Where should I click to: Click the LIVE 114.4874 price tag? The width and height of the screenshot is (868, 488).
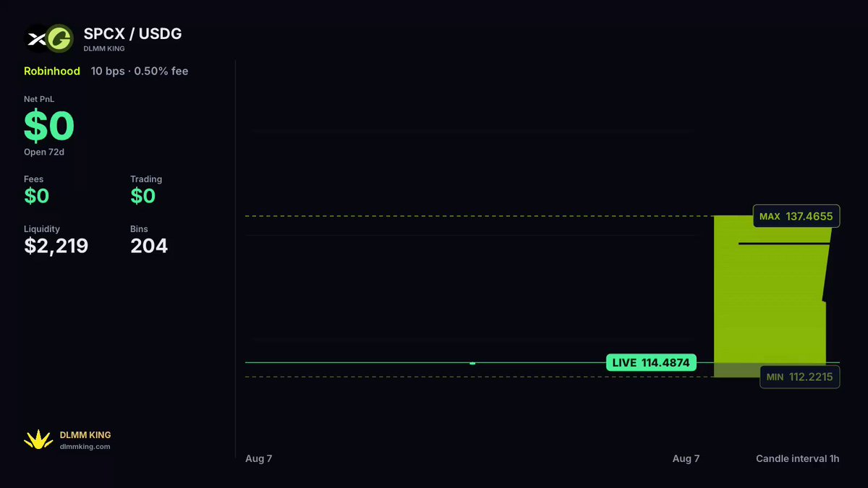[651, 362]
